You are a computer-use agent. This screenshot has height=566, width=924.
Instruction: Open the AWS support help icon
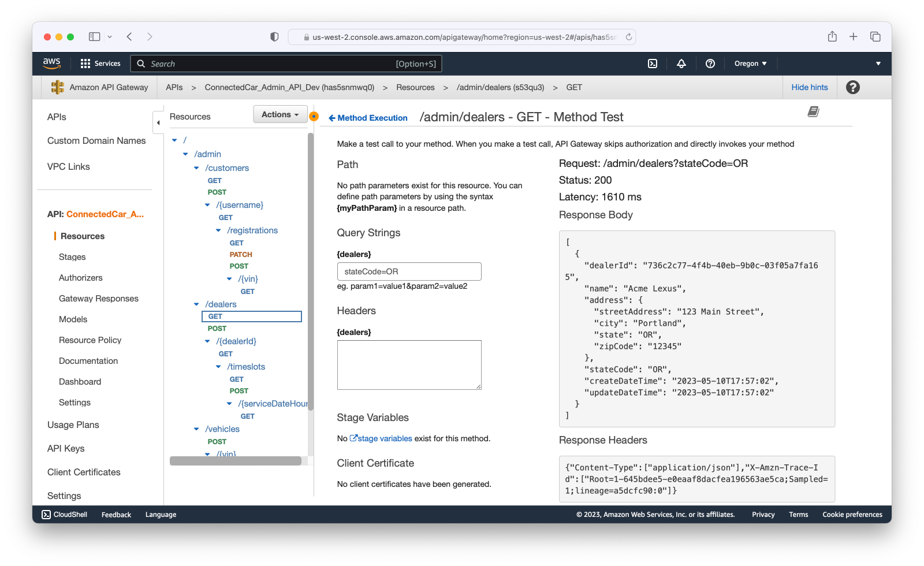tap(710, 64)
